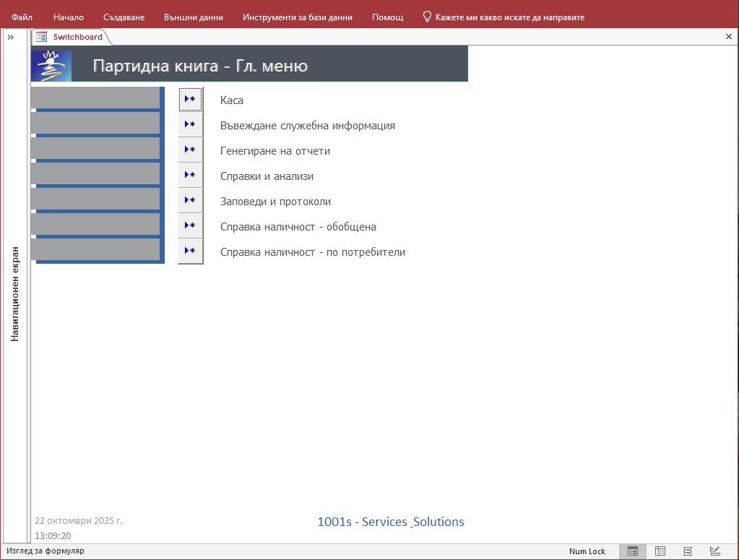The height and width of the screenshot is (560, 739).
Task: Click arrow button beside Справки и анализи
Action: tap(190, 176)
